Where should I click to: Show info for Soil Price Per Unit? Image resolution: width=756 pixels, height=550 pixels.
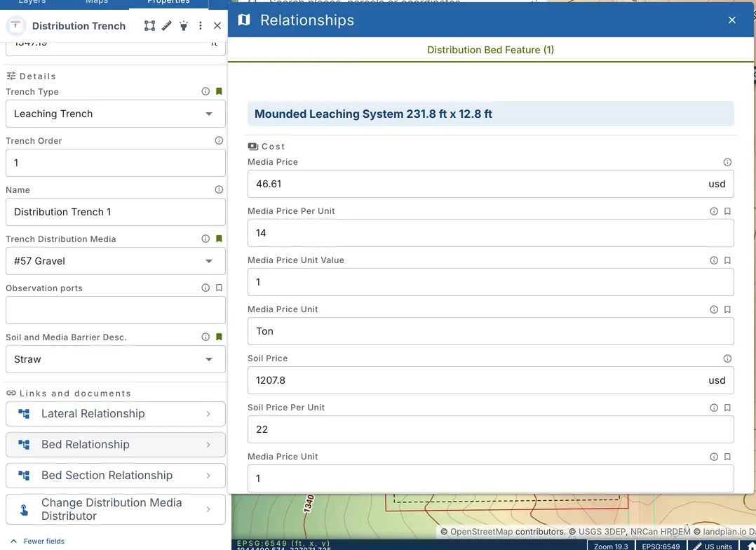(714, 408)
